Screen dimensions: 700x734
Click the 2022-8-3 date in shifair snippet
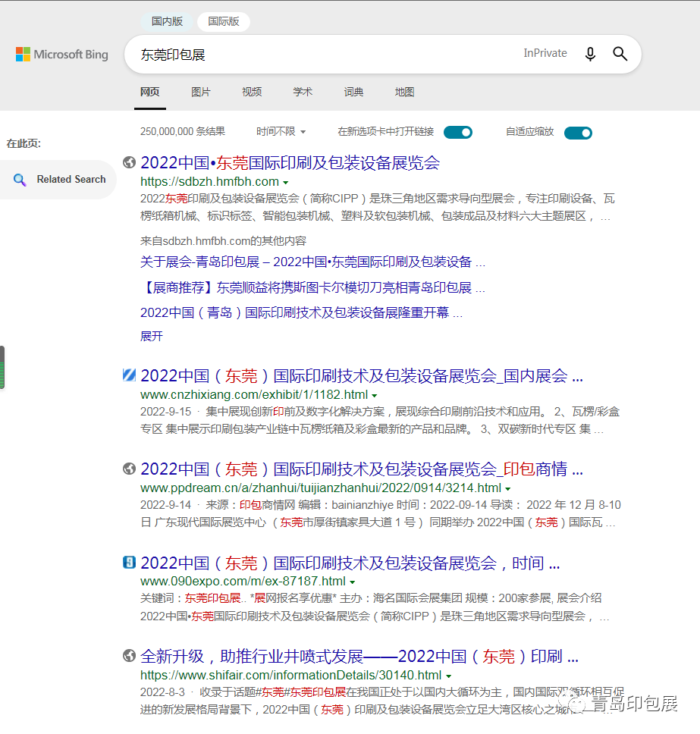point(162,692)
